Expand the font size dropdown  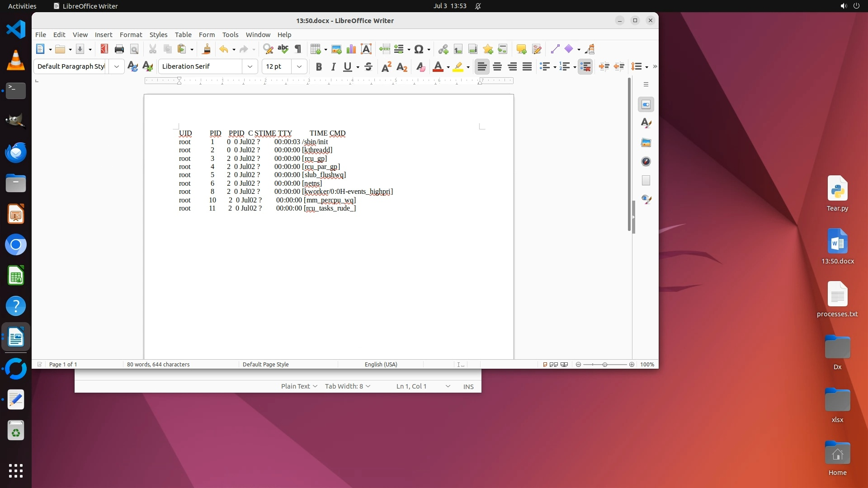299,66
